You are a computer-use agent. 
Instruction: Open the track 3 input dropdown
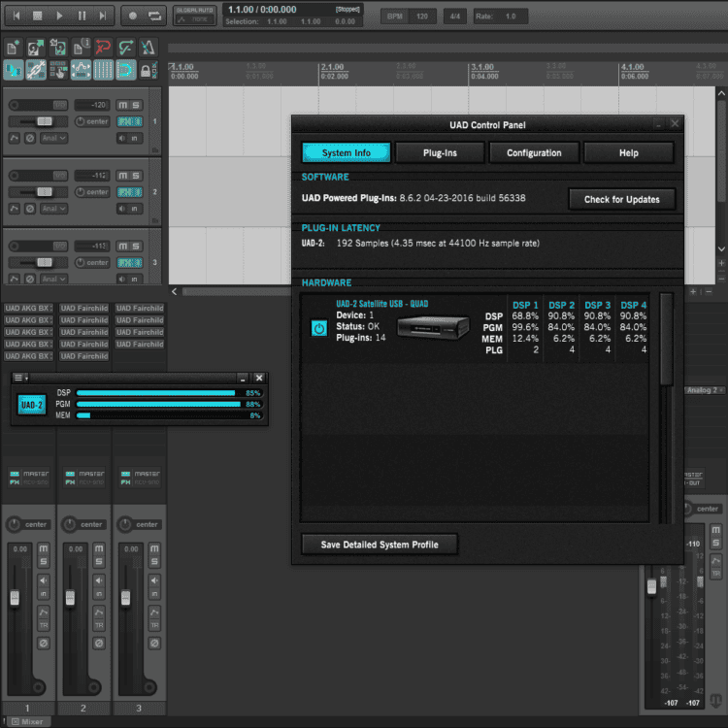tap(54, 279)
